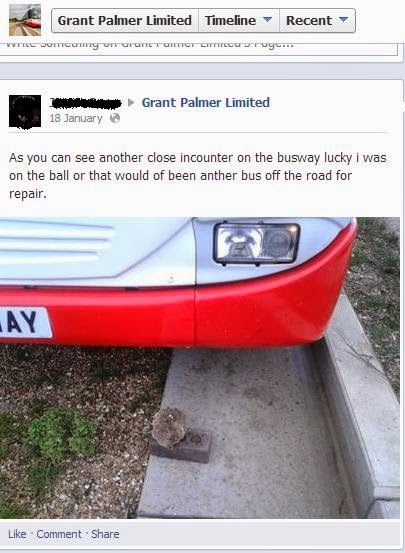
Task: Click the Recent dropdown arrow
Action: point(344,19)
